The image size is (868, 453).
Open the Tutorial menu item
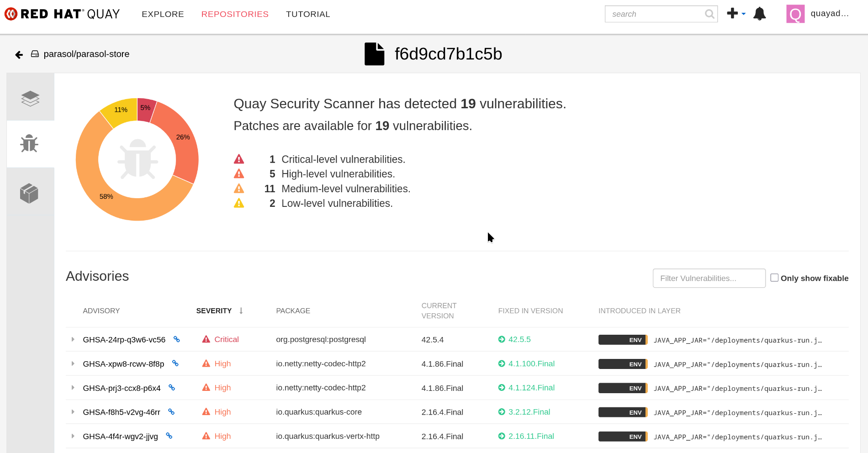point(308,14)
